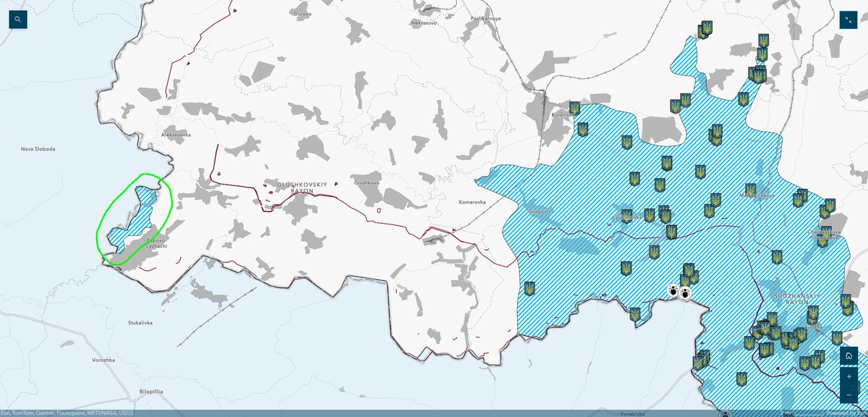Click the collapse/exit fullscreen arrows button
The height and width of the screenshot is (417, 868).
click(848, 20)
